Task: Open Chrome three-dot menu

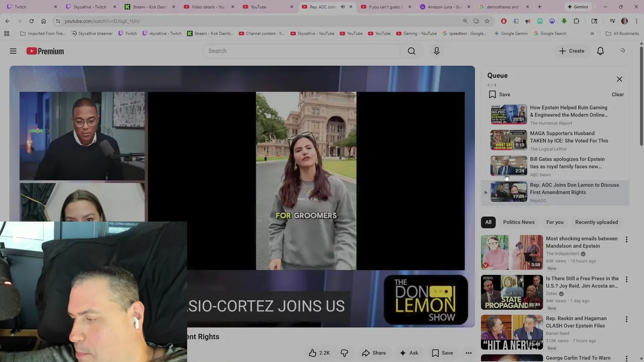Action: (x=635, y=21)
